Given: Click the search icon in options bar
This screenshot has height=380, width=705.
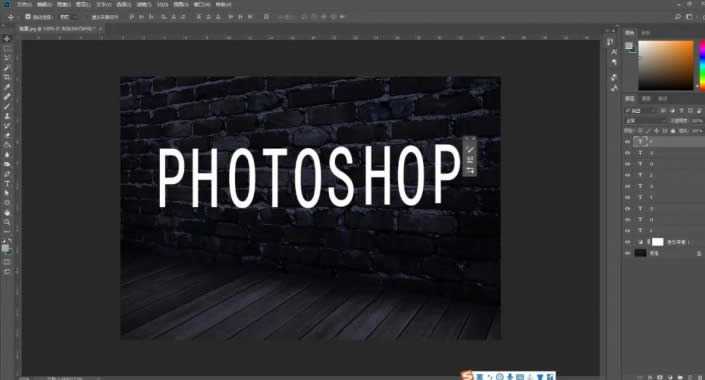Looking at the screenshot, I should (678, 17).
